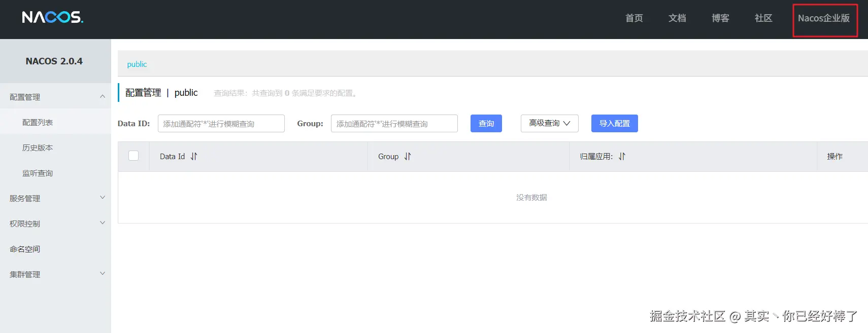Go to 历史版本 in sidebar
868x333 pixels.
38,147
